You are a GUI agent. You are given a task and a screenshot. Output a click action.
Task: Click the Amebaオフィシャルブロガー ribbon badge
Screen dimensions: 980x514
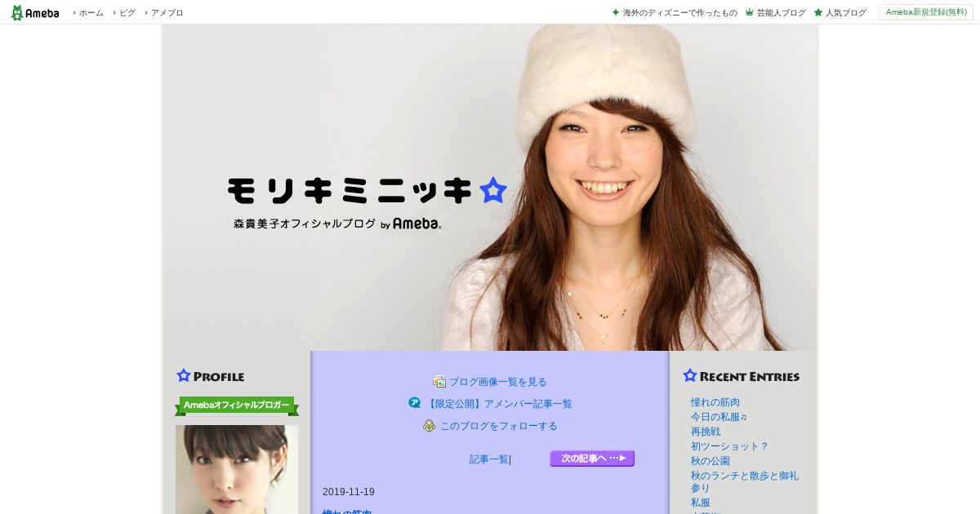click(x=237, y=405)
